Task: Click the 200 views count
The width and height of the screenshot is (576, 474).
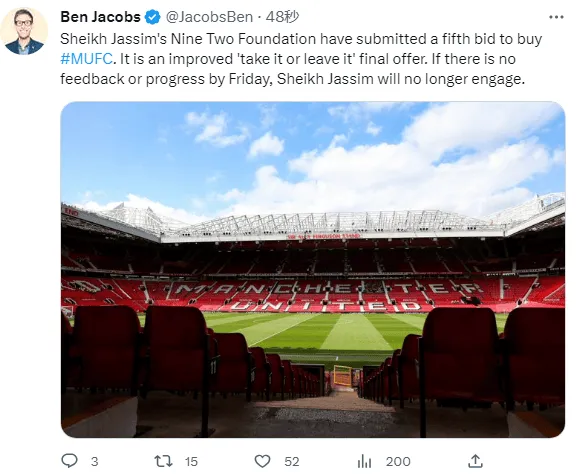Action: point(398,462)
